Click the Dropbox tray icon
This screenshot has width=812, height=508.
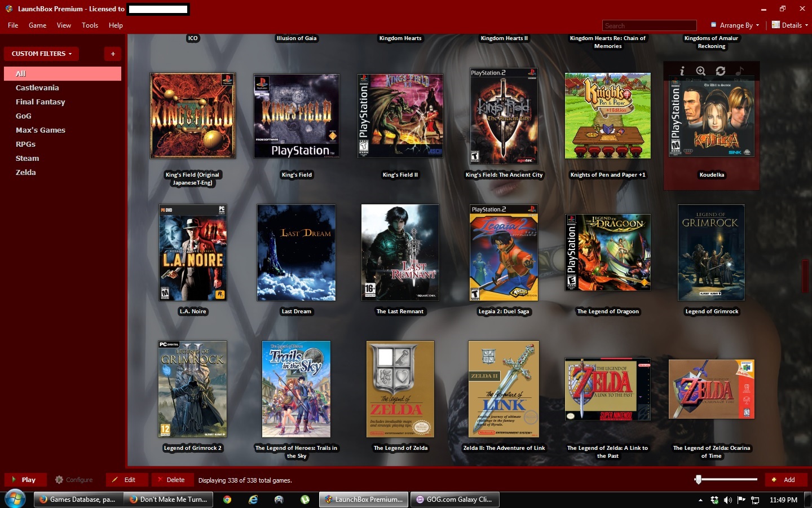(714, 500)
